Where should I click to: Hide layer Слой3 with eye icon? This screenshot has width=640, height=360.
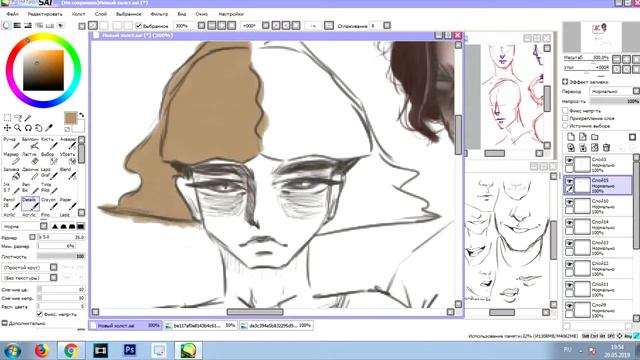coord(569,160)
